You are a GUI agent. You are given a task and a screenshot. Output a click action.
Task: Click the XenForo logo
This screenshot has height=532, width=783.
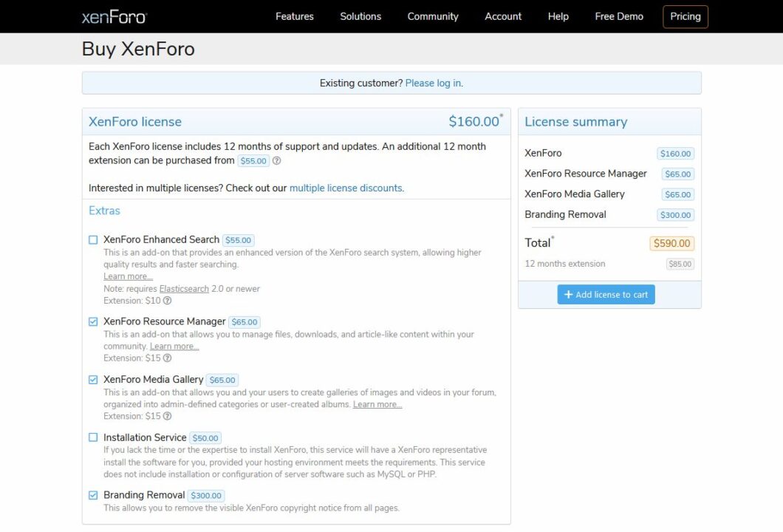click(114, 17)
